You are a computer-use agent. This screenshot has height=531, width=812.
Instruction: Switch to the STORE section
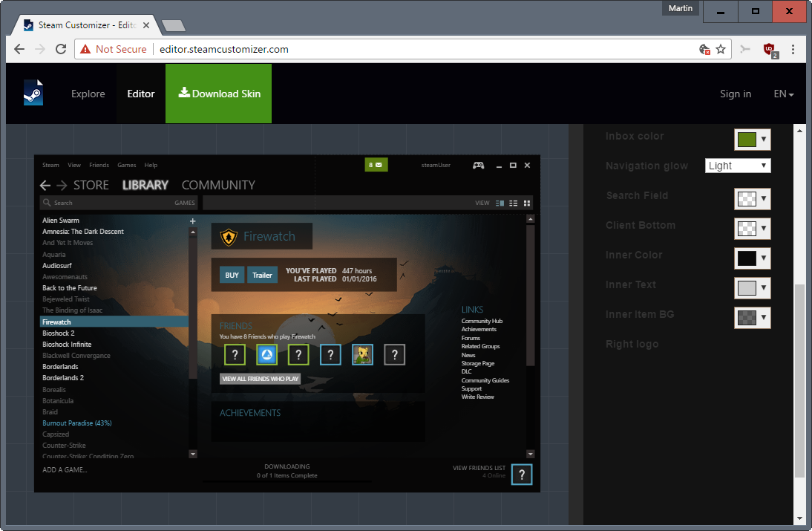coord(91,185)
